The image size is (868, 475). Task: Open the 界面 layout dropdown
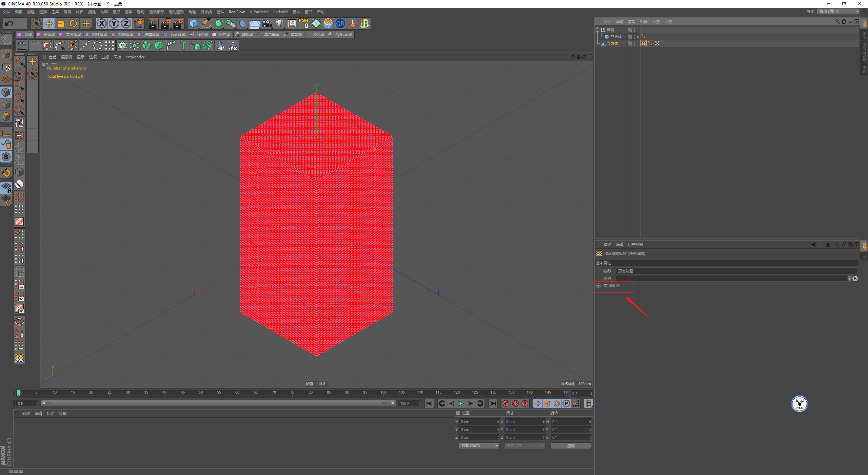pos(839,12)
